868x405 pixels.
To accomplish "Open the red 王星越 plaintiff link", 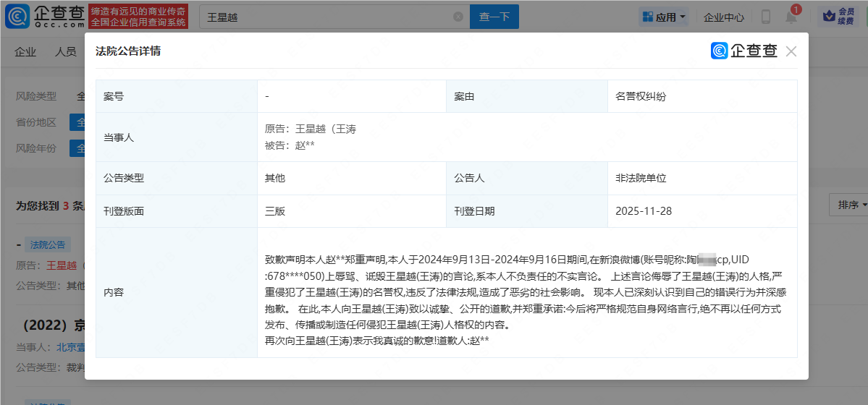I will pos(62,265).
